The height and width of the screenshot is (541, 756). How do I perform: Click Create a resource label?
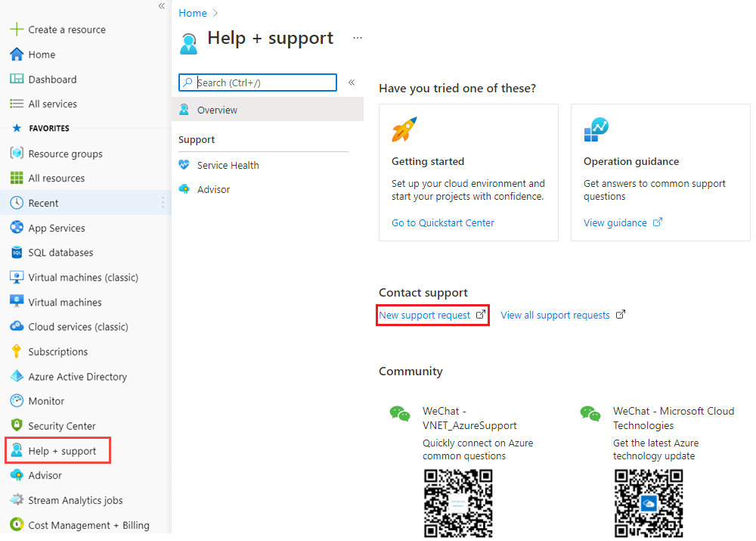click(x=67, y=30)
